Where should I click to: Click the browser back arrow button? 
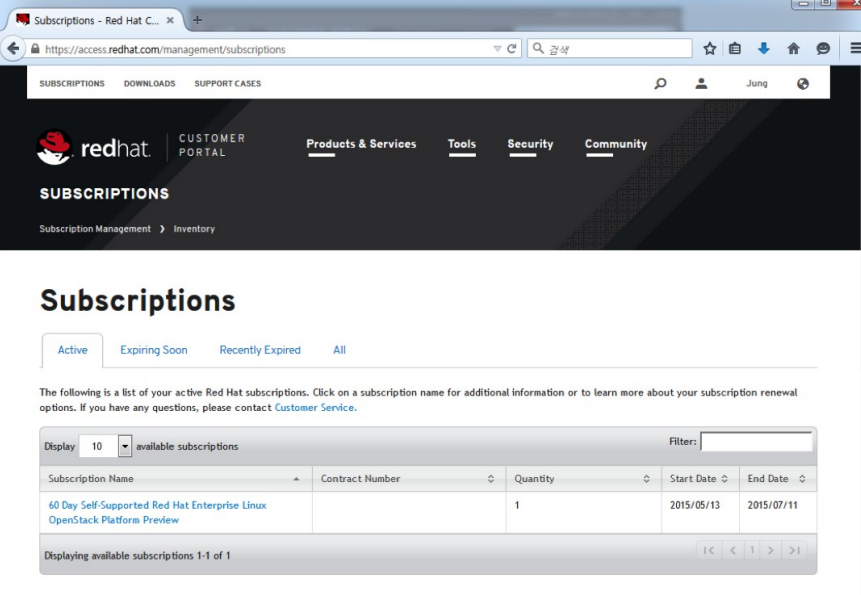tap(13, 49)
